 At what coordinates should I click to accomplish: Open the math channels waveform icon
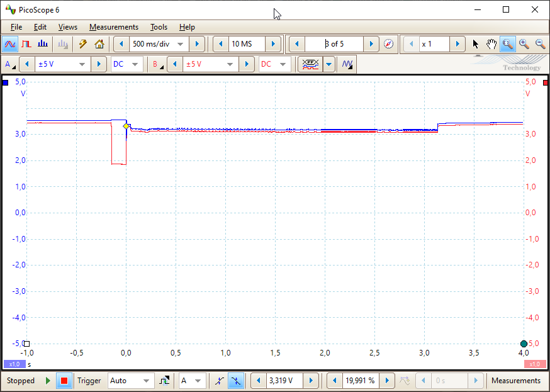coord(347,65)
